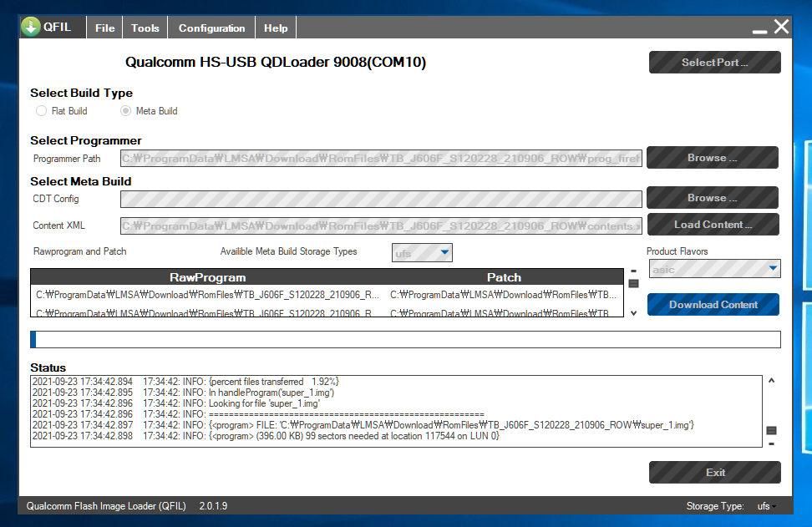Click the Download Content button

click(x=713, y=304)
